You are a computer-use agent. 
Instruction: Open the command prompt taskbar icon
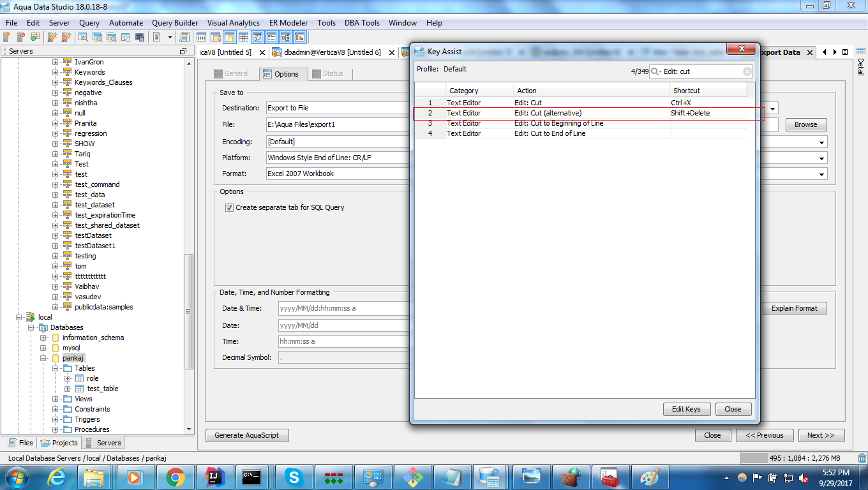pyautogui.click(x=251, y=477)
